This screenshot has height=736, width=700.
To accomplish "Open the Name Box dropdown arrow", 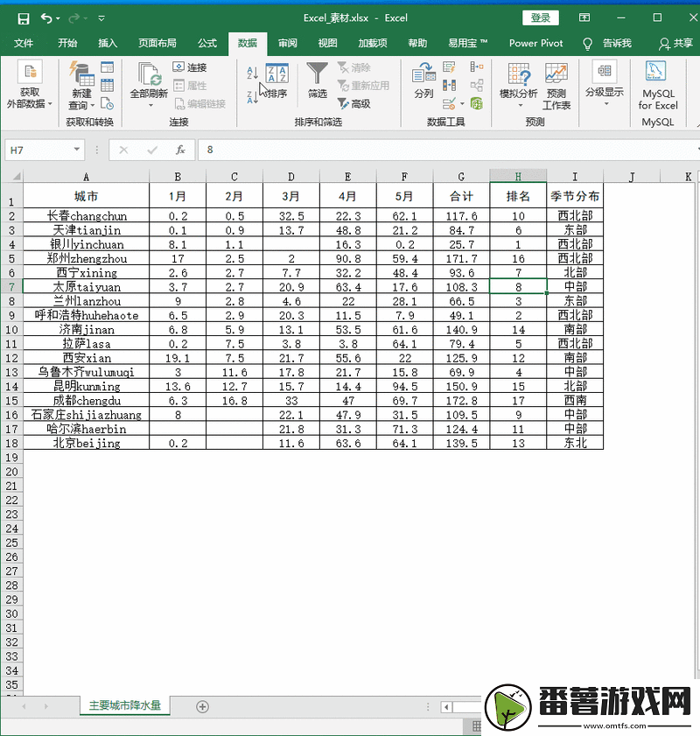I will pyautogui.click(x=75, y=150).
